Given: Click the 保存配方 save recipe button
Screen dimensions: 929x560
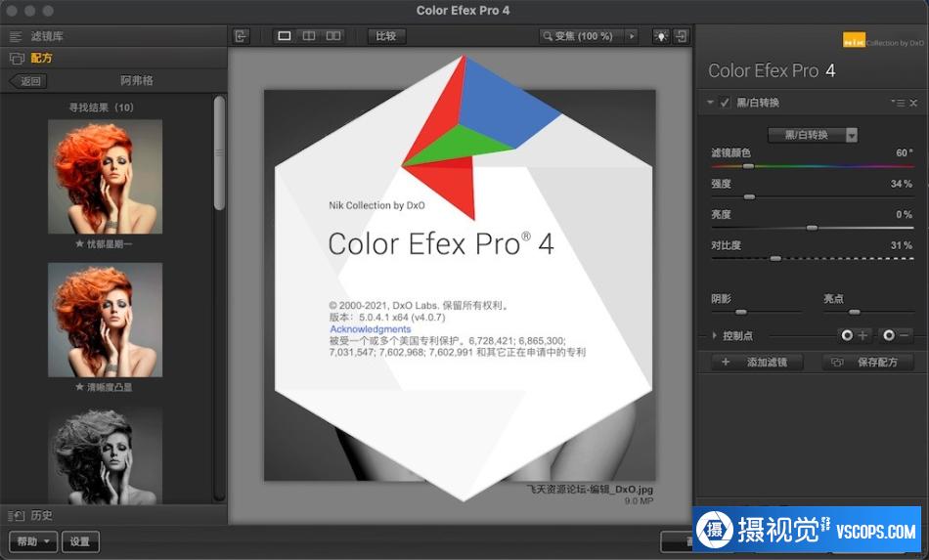Looking at the screenshot, I should point(867,362).
